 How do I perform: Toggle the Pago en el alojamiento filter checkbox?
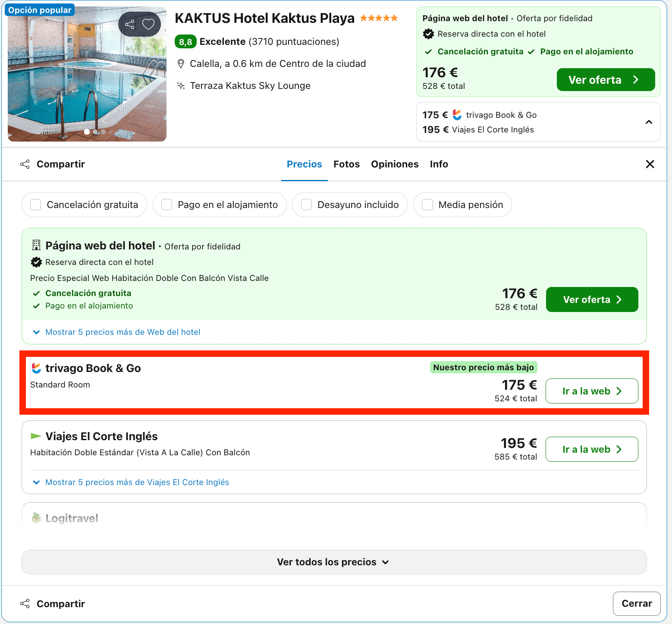[x=167, y=205]
